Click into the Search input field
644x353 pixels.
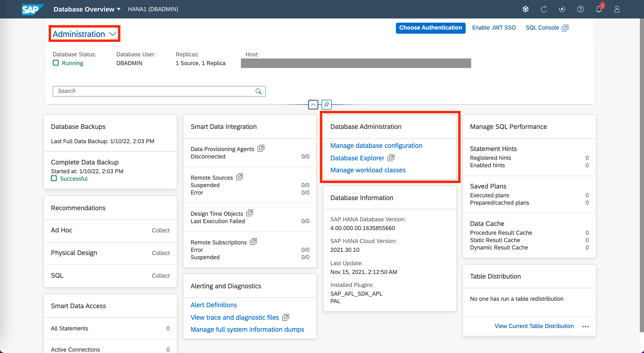154,91
